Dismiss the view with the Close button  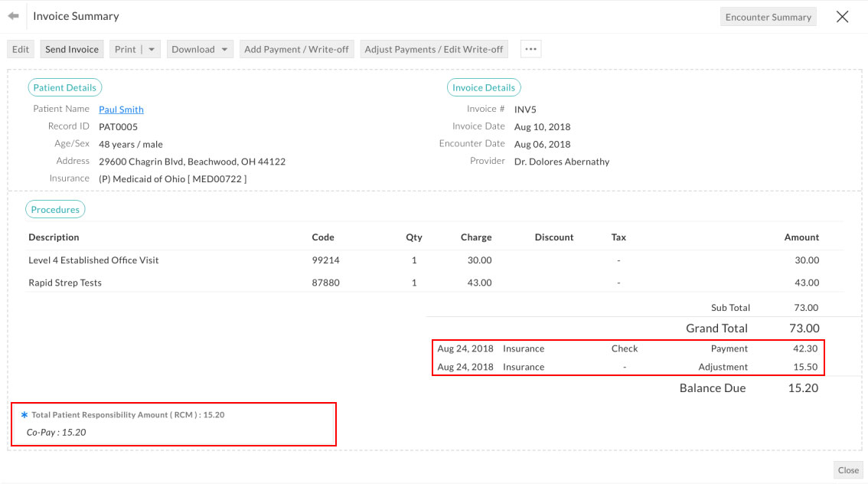pyautogui.click(x=847, y=470)
